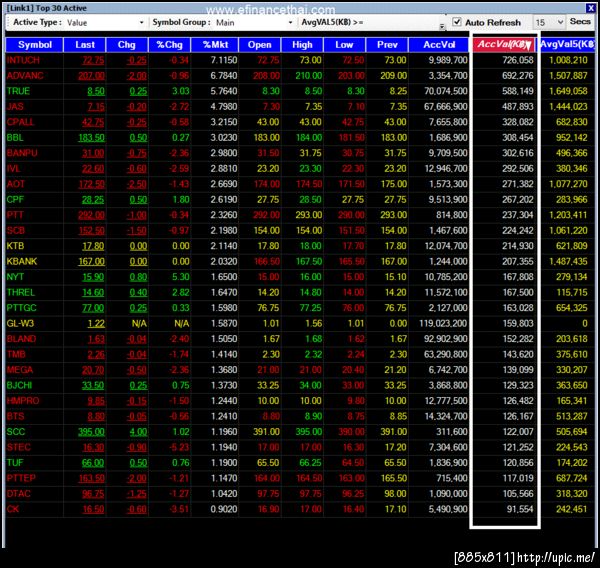Select the BLAND symbol
The image size is (600, 568).
[21, 339]
